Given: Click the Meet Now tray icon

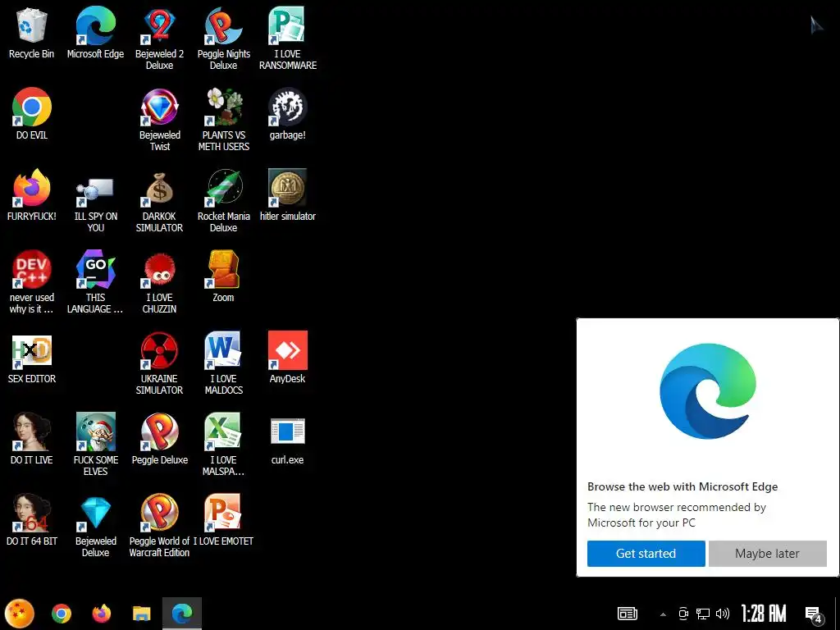Looking at the screenshot, I should (683, 614).
